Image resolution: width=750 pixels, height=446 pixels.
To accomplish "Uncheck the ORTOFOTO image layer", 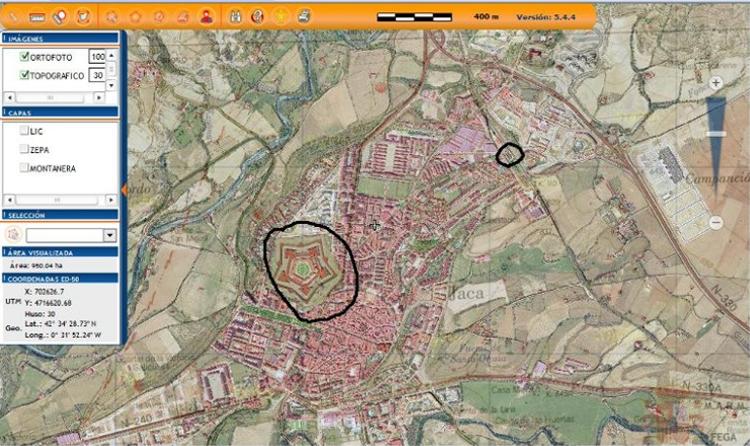I will pyautogui.click(x=25, y=57).
